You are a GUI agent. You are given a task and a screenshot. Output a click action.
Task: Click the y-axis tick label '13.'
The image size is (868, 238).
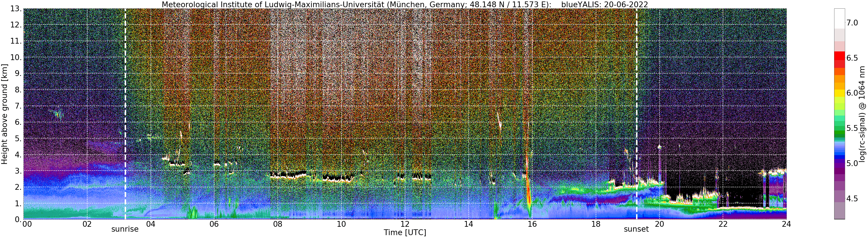tap(16, 9)
